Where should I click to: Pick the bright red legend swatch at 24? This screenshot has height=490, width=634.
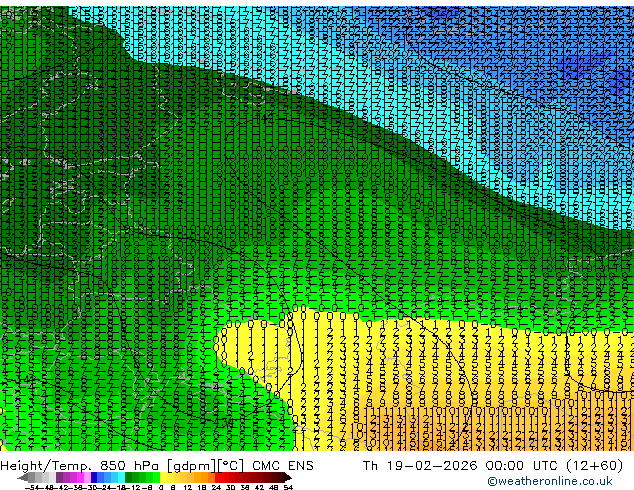(218, 477)
